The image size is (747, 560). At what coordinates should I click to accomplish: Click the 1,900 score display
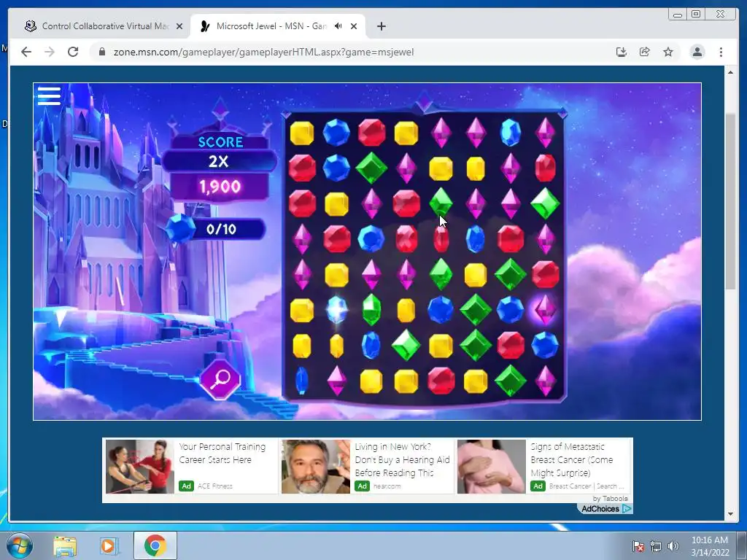point(220,187)
